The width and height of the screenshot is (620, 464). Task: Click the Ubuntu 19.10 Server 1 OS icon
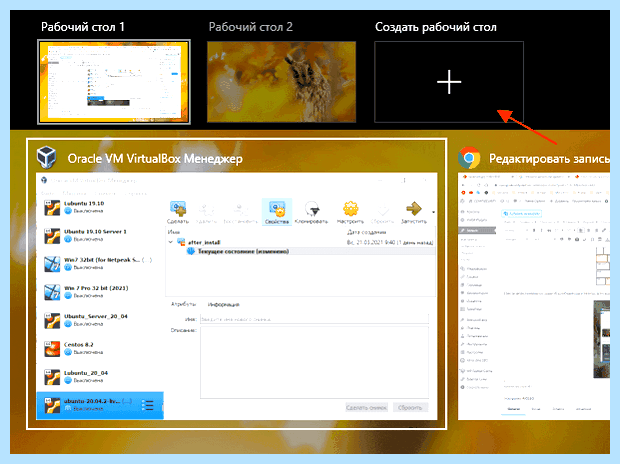tap(52, 236)
